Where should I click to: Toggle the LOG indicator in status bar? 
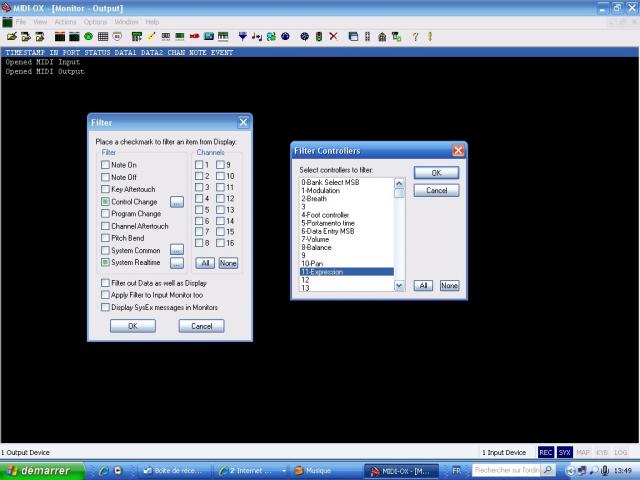point(620,452)
